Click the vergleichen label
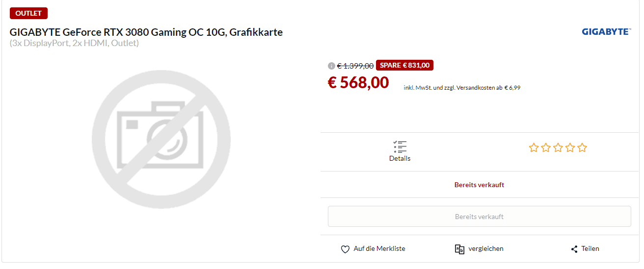The height and width of the screenshot is (269, 644). point(486,249)
